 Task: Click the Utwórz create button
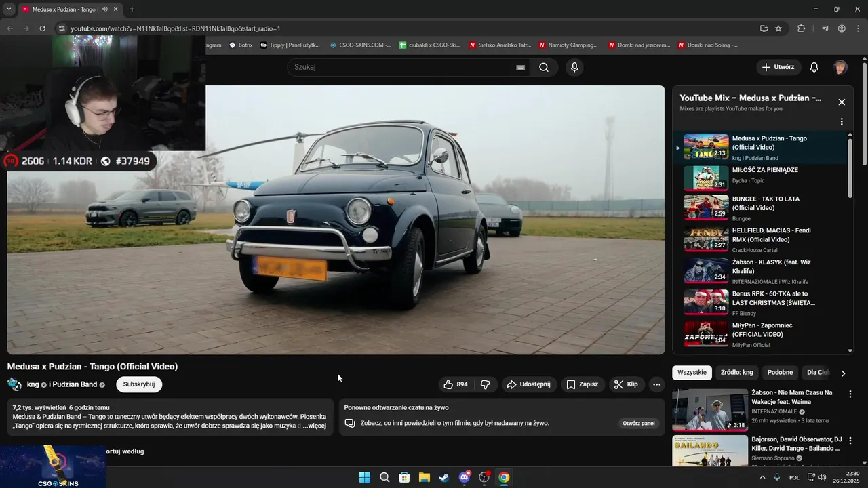(778, 67)
